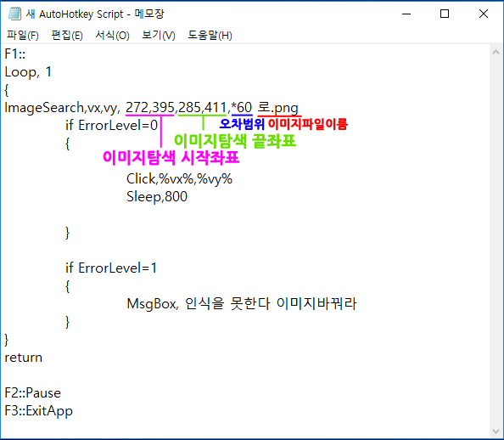The width and height of the screenshot is (504, 440).
Task: Open the 보기(V) menu
Action: coord(159,35)
